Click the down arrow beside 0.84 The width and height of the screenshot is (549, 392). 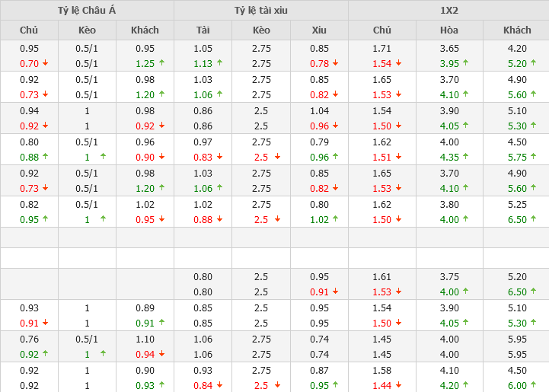coord(219,386)
